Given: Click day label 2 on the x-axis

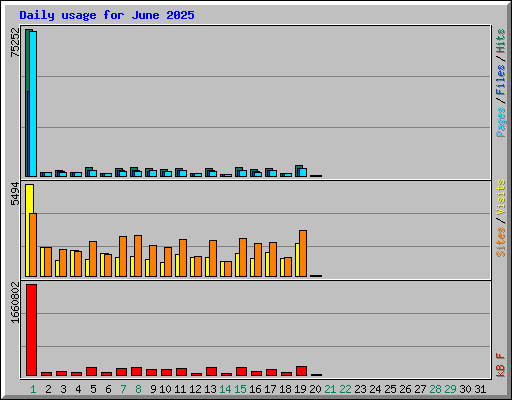Looking at the screenshot, I should click(x=48, y=389).
